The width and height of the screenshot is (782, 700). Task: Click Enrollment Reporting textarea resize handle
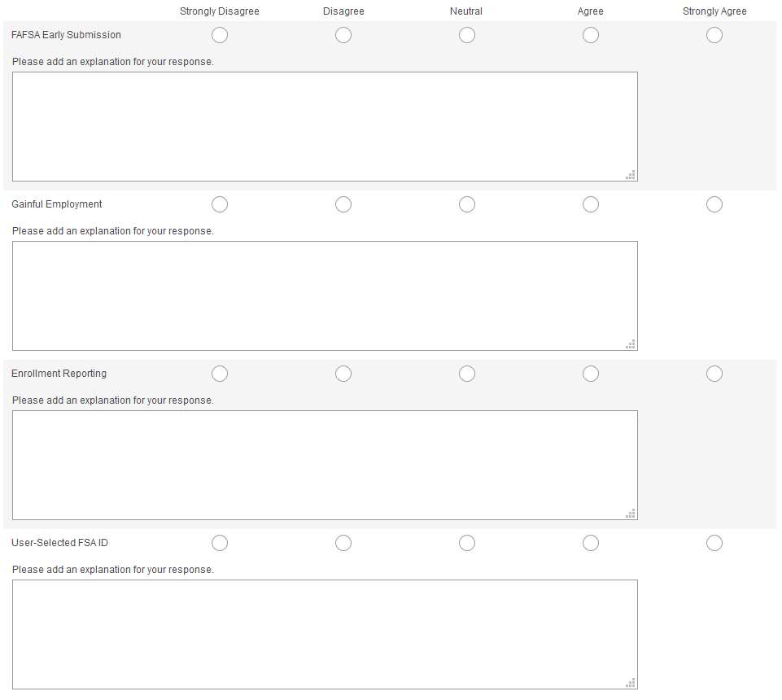point(631,513)
